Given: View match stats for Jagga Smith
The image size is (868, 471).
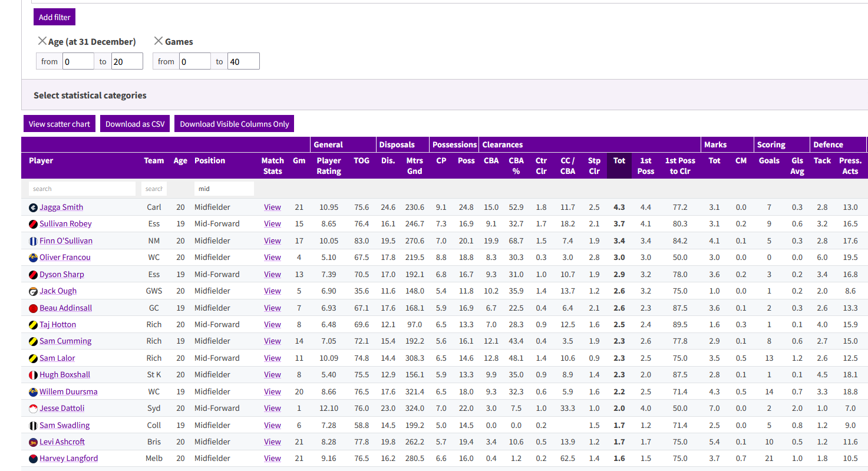Looking at the screenshot, I should point(272,207).
